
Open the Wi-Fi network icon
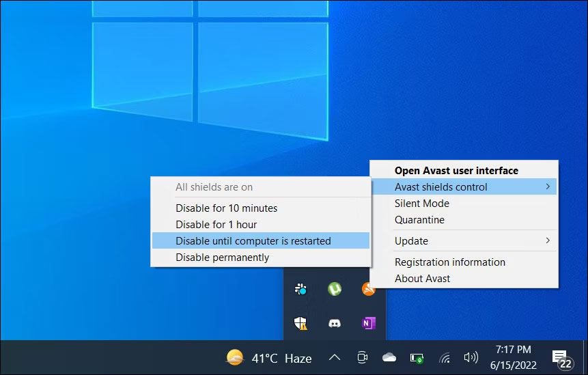pos(444,358)
